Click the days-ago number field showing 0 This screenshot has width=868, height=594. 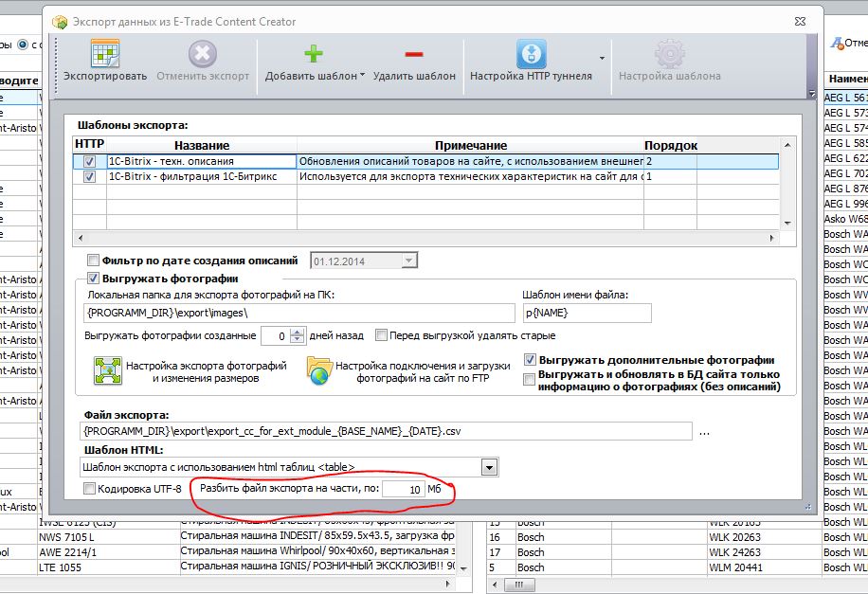pos(275,336)
